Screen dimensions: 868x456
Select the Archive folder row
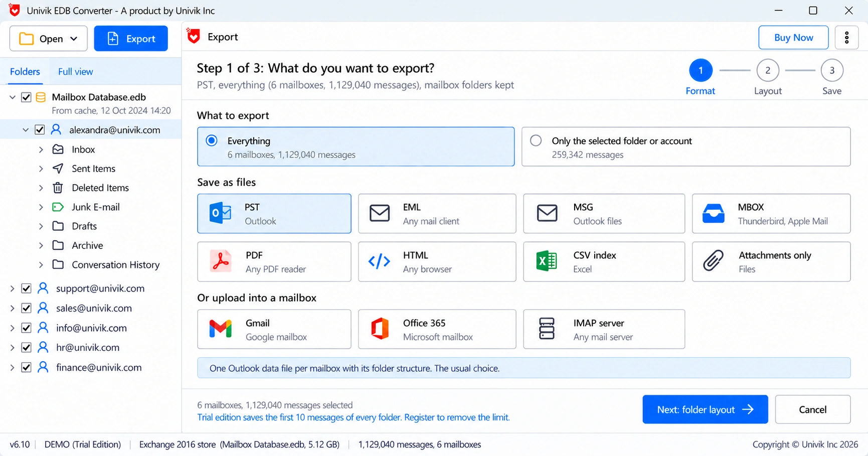91,245
